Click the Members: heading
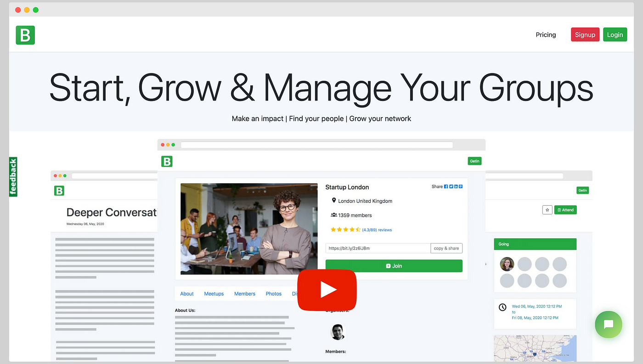 point(336,352)
